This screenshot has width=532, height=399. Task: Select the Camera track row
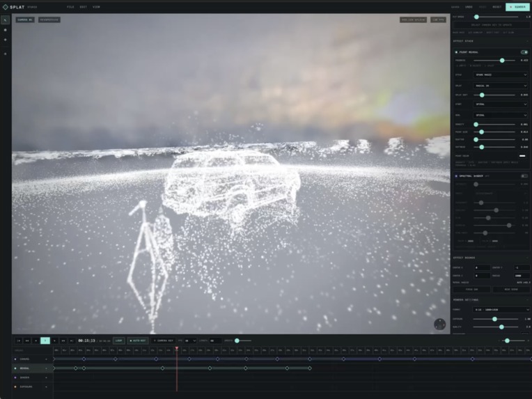[32, 359]
